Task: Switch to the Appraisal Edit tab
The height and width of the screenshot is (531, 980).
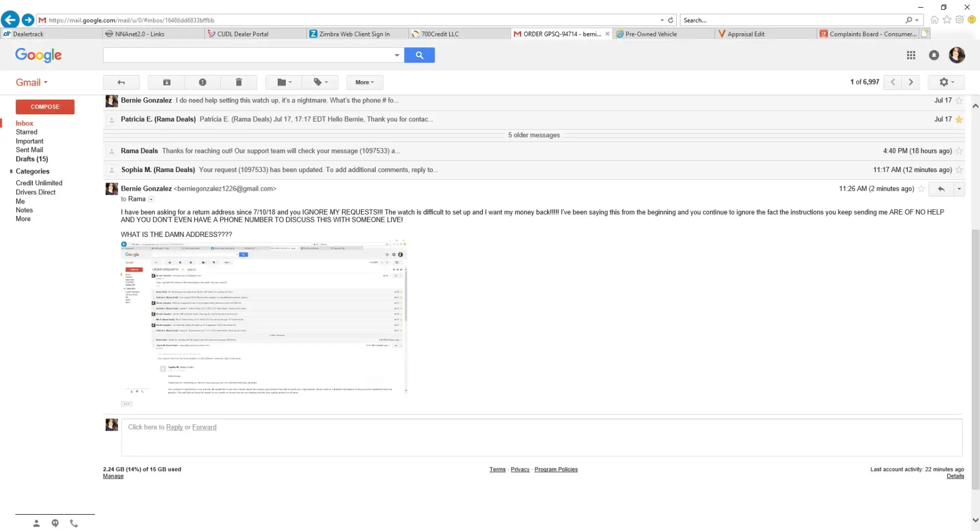Action: [766, 34]
